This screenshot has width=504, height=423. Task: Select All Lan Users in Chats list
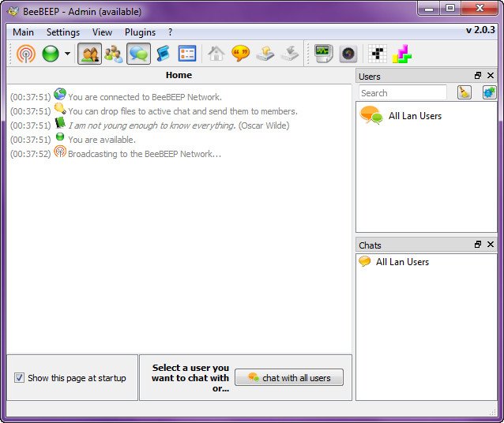point(427,262)
